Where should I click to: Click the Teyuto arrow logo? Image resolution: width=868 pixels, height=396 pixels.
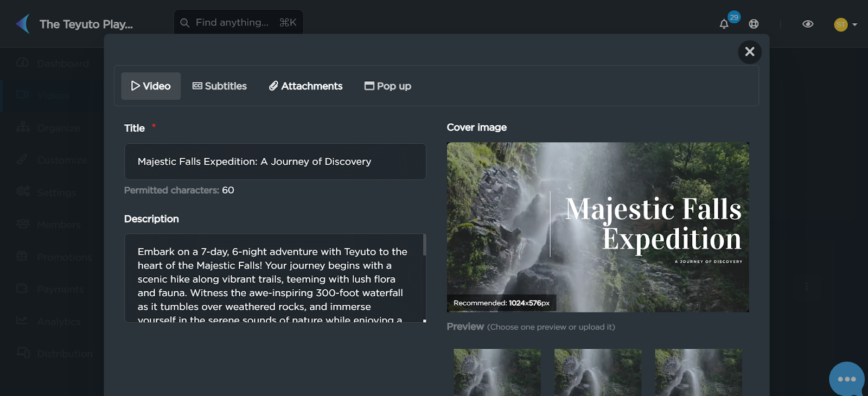(x=23, y=24)
